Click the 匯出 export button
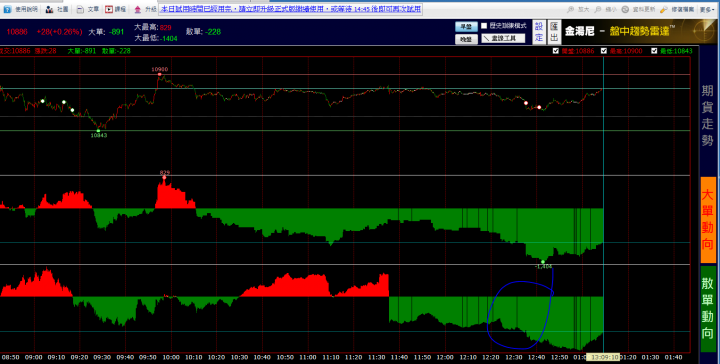The width and height of the screenshot is (720, 364). click(554, 32)
